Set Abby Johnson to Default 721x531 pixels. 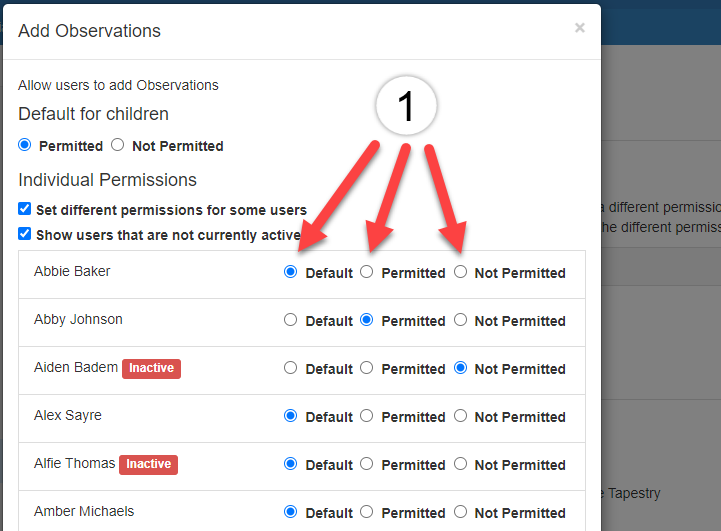tap(290, 320)
